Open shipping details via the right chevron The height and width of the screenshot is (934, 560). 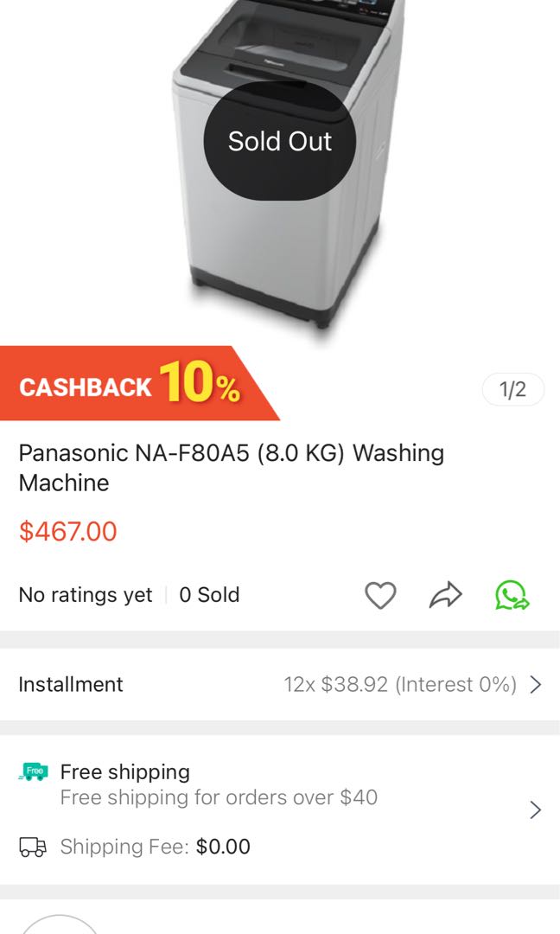click(534, 809)
